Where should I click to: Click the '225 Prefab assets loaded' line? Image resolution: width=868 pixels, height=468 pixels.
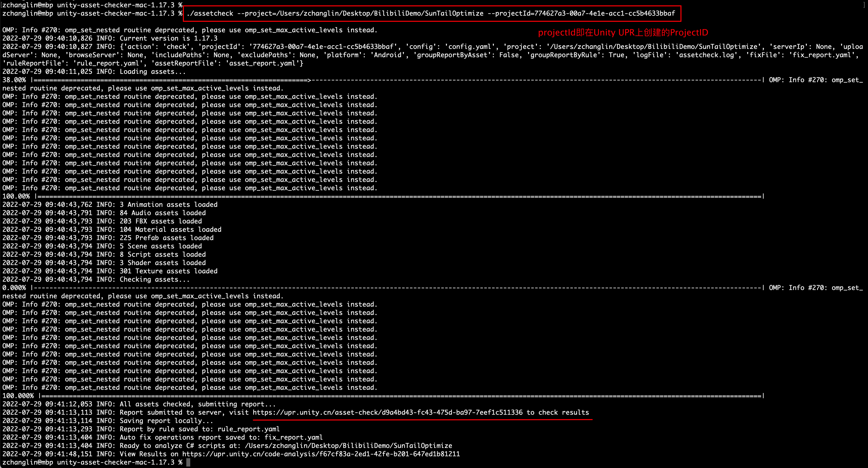point(167,238)
